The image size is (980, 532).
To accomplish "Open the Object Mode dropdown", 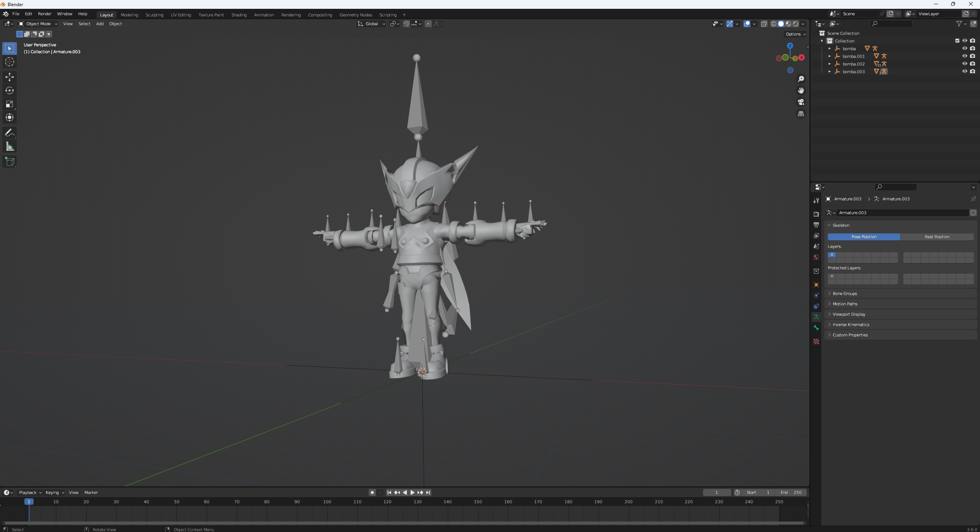I will coord(38,24).
